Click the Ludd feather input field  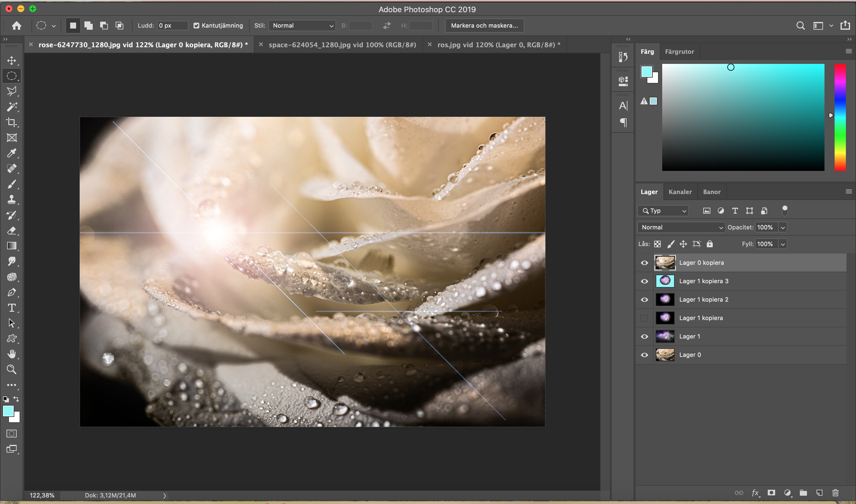point(172,26)
